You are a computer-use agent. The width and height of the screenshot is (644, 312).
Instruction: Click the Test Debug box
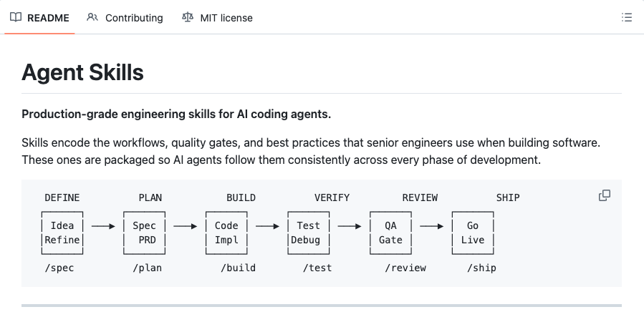309,233
